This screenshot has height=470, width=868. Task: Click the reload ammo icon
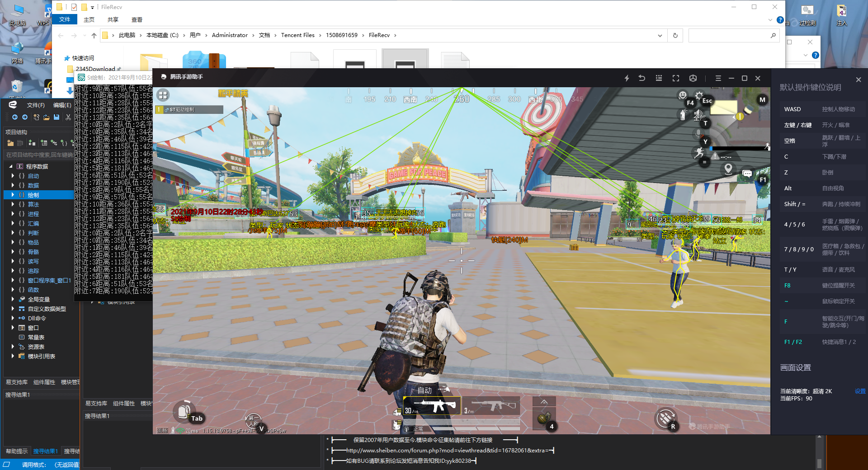665,418
